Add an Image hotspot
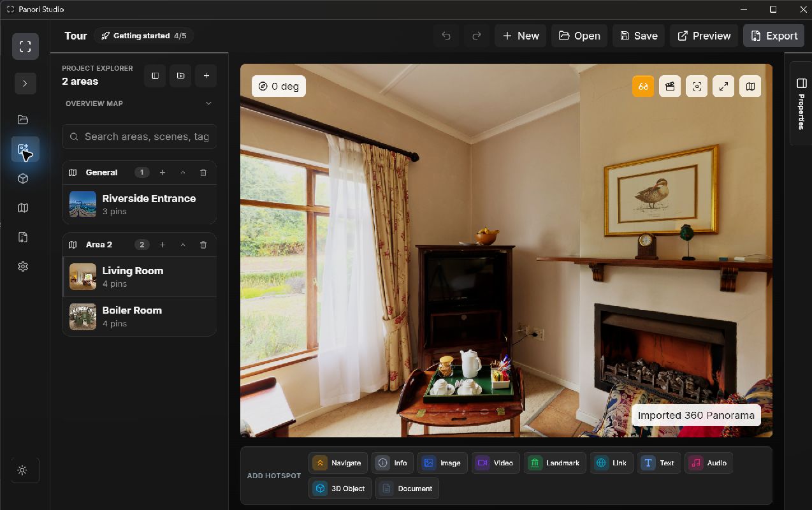Screen dimensions: 812x510 442,463
